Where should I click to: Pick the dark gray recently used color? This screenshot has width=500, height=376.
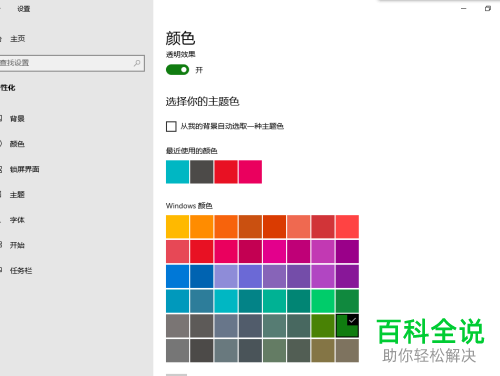[202, 172]
